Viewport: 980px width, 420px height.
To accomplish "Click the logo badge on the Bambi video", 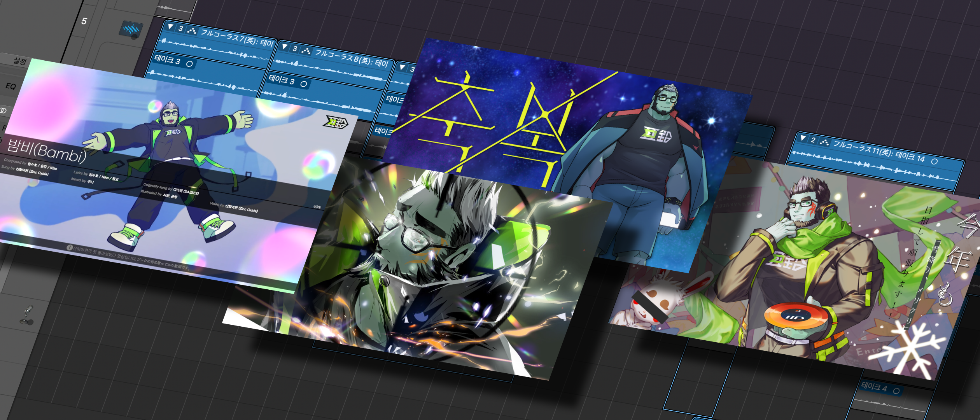I will pyautogui.click(x=336, y=122).
